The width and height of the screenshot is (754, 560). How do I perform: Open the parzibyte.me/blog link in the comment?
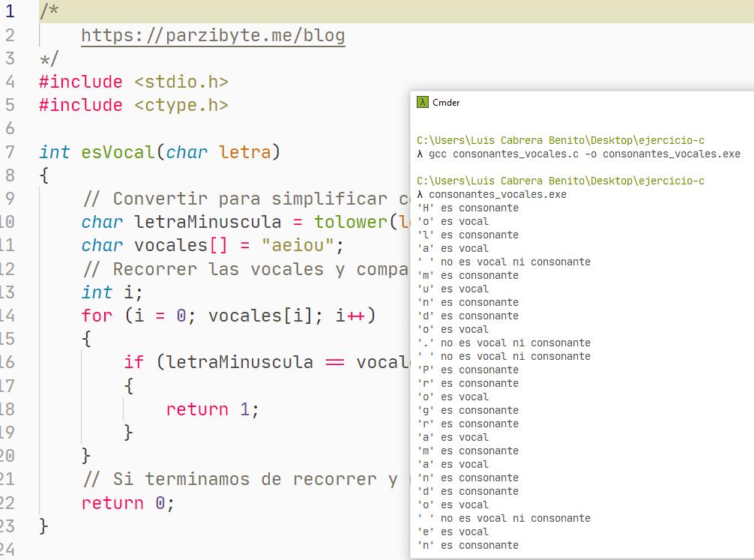tap(213, 35)
